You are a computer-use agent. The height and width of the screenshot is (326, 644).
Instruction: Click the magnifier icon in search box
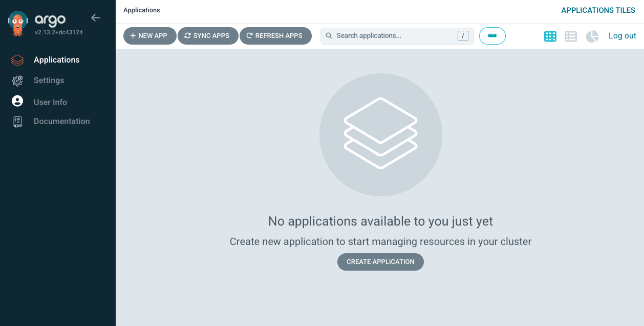pyautogui.click(x=330, y=36)
